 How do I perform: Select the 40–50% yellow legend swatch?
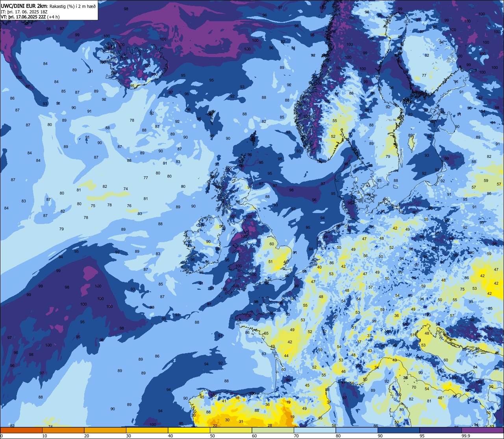189,430
